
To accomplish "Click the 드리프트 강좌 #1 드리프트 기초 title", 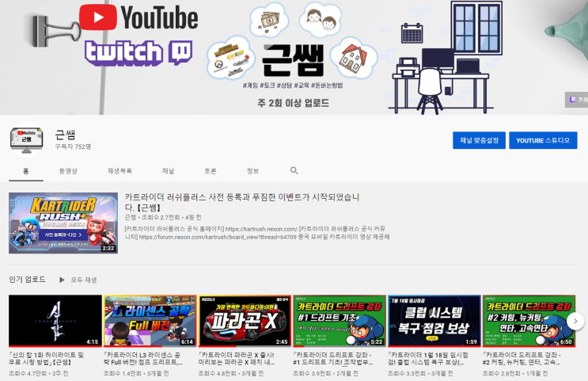I will [x=333, y=359].
